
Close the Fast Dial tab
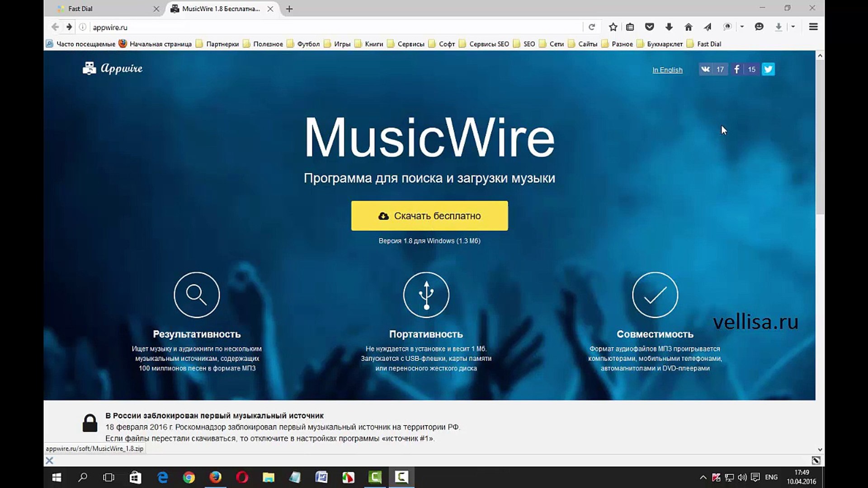[x=156, y=9]
